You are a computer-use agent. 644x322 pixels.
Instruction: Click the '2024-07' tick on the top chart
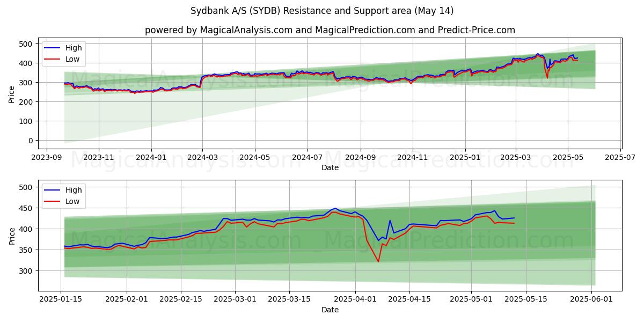pyautogui.click(x=306, y=157)
